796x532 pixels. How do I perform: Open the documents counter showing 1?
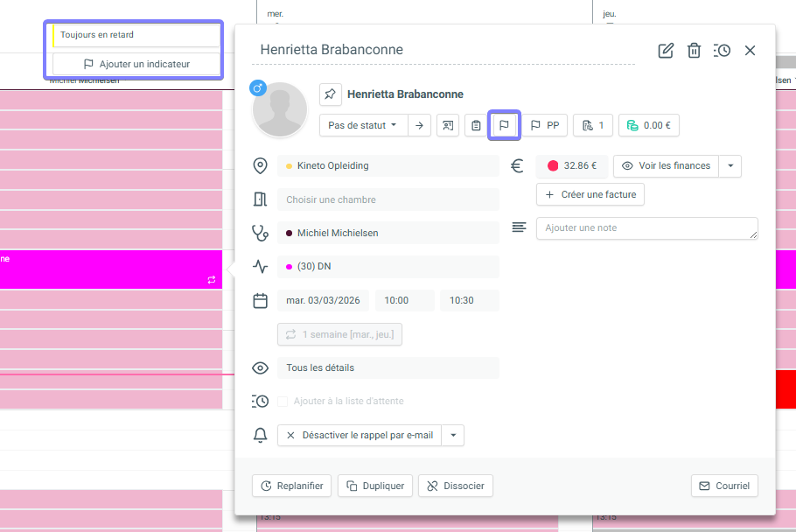tap(593, 125)
